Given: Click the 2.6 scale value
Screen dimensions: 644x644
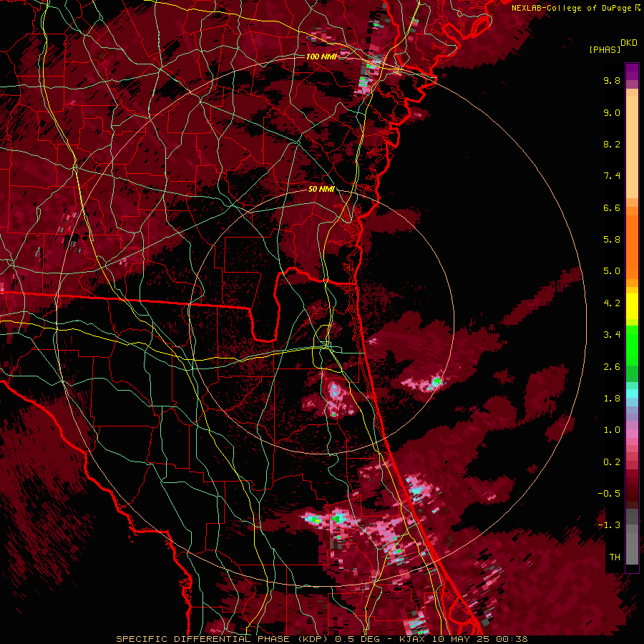Looking at the screenshot, I should click(612, 367).
